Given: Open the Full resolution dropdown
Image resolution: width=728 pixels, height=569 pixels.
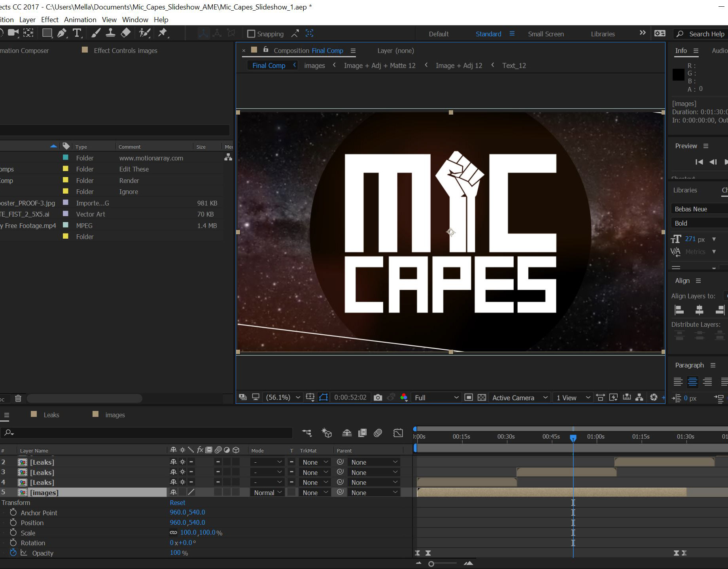Looking at the screenshot, I should [x=437, y=398].
